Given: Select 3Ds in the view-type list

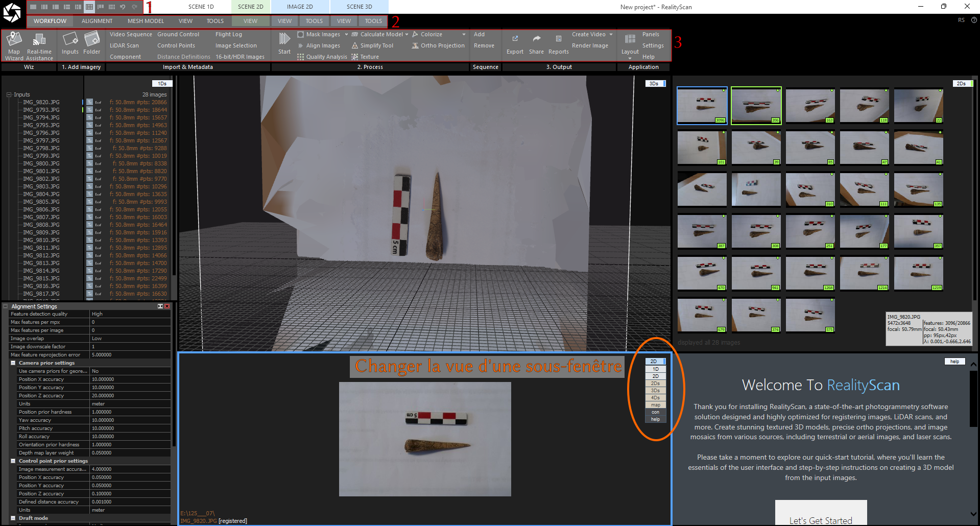Looking at the screenshot, I should tap(655, 390).
